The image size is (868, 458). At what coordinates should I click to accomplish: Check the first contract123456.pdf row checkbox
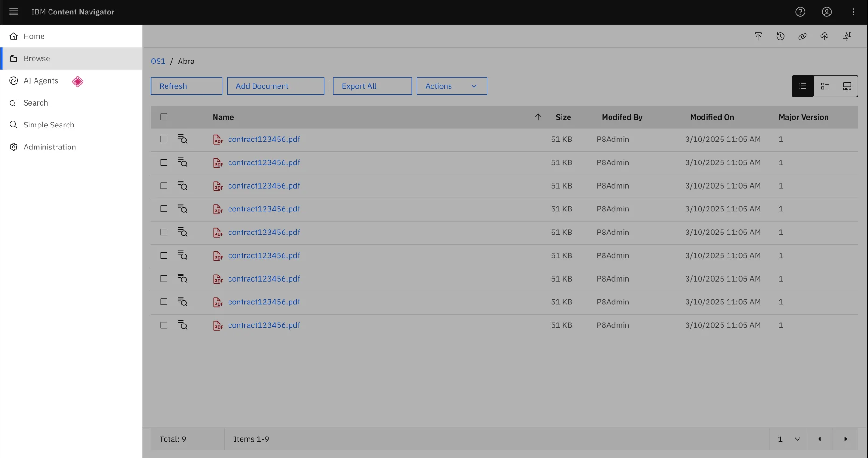(164, 139)
